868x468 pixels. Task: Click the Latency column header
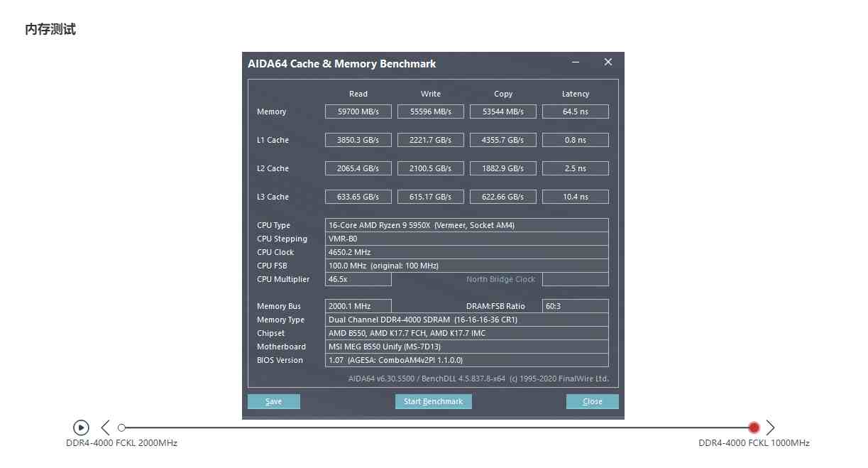pyautogui.click(x=576, y=94)
